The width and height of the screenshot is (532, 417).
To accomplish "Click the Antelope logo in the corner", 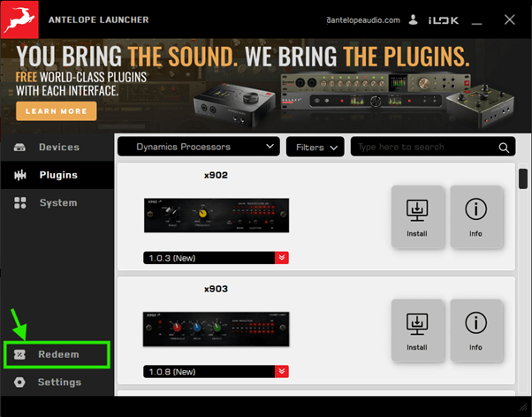I will click(19, 19).
